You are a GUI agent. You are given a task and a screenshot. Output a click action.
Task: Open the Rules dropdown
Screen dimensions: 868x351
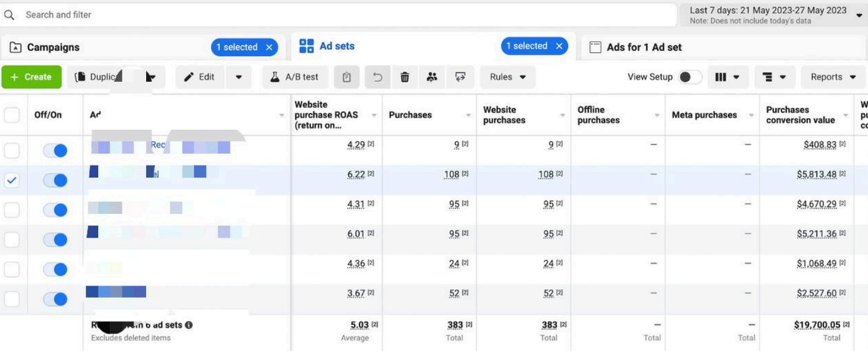[x=507, y=76]
